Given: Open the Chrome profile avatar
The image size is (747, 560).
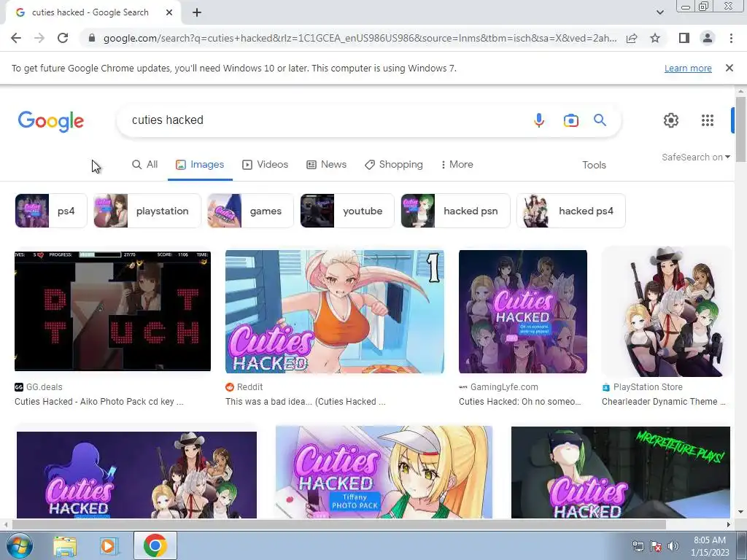Looking at the screenshot, I should coord(708,38).
